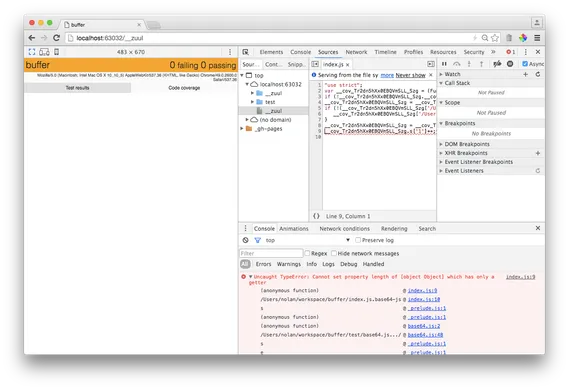Click the 'more' link in infobar

click(387, 75)
